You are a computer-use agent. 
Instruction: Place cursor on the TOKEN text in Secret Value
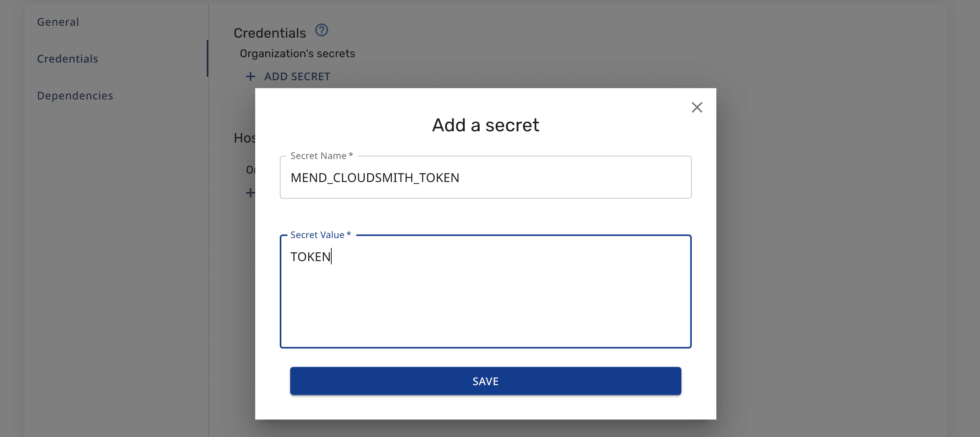310,257
